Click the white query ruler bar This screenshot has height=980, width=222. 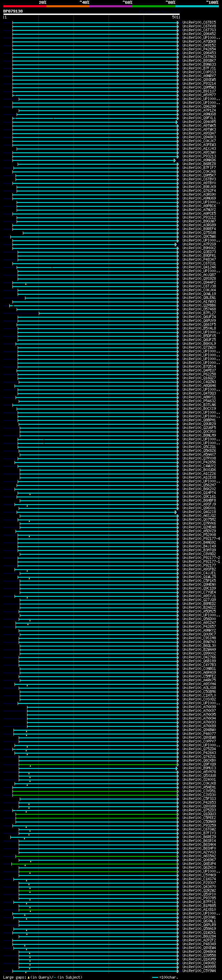point(92,14)
